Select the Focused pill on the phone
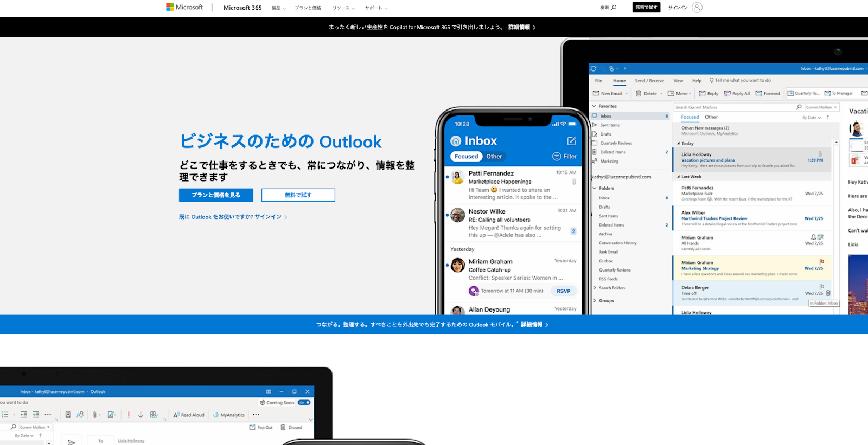Image resolution: width=868 pixels, height=445 pixels. click(467, 157)
